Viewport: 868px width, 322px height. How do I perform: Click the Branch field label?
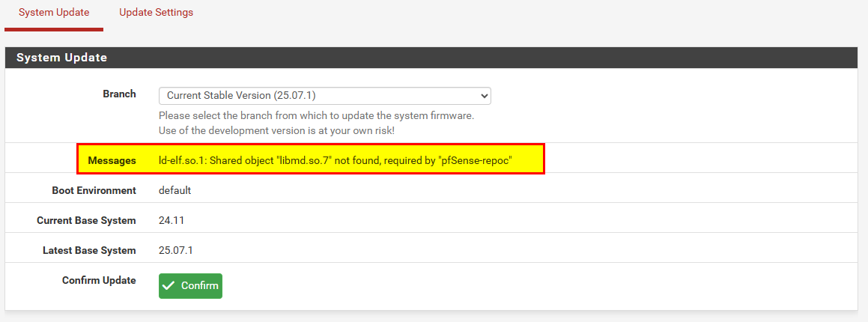coord(119,94)
